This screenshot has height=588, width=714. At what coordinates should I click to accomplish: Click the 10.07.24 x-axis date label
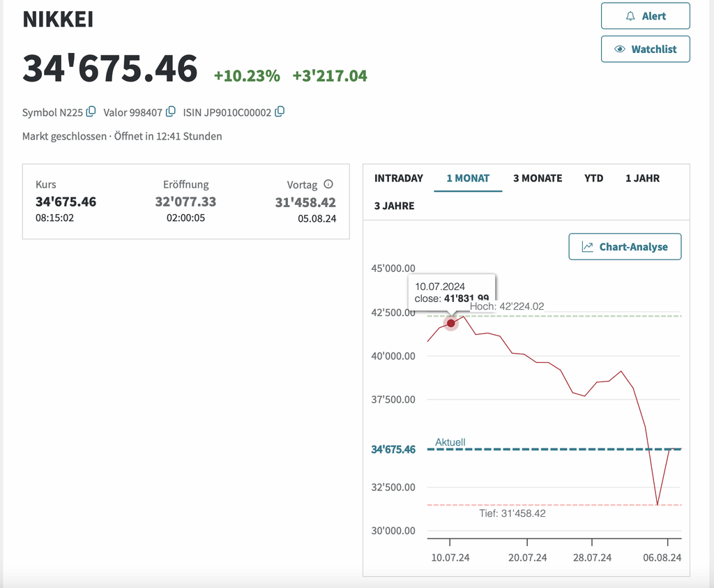[x=450, y=557]
